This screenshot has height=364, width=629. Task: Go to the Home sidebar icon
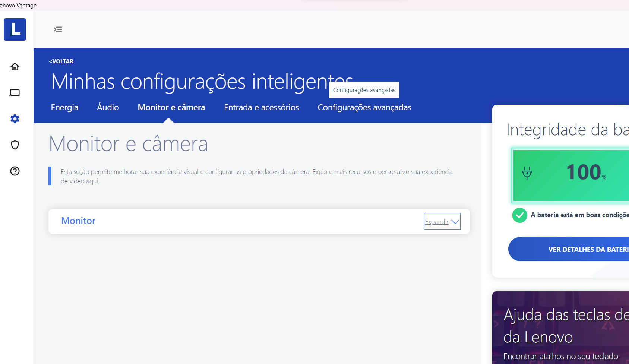pyautogui.click(x=15, y=67)
